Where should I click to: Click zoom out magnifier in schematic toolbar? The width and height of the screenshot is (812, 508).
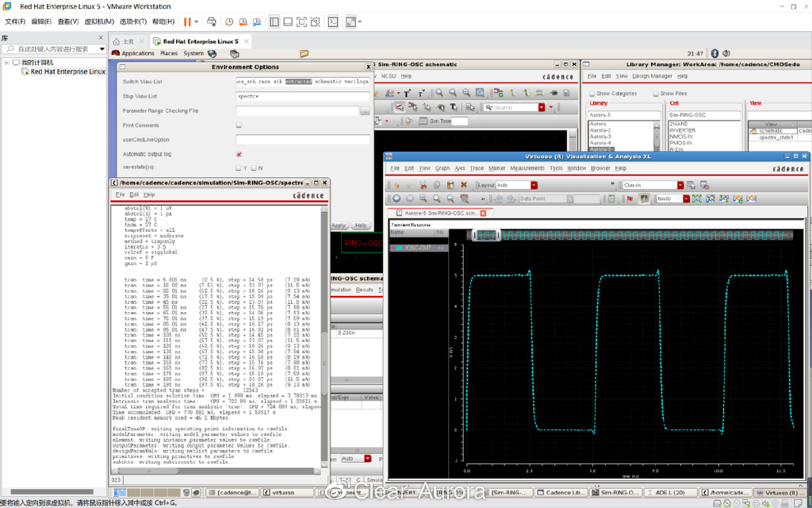[453, 93]
